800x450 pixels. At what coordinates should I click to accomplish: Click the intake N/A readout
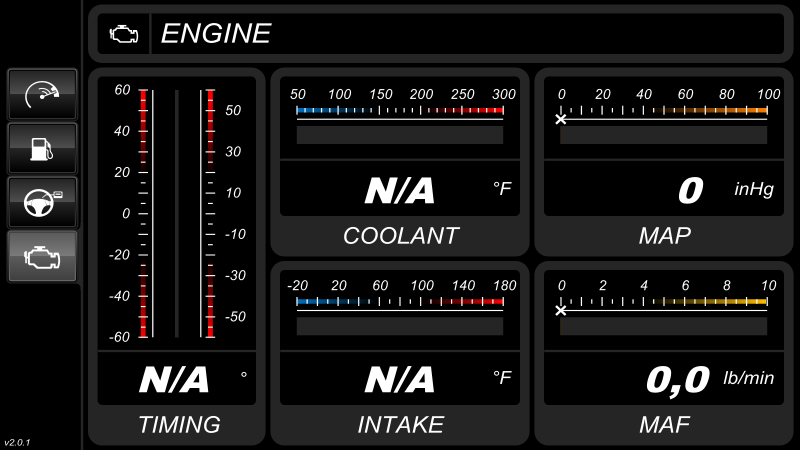[x=400, y=380]
